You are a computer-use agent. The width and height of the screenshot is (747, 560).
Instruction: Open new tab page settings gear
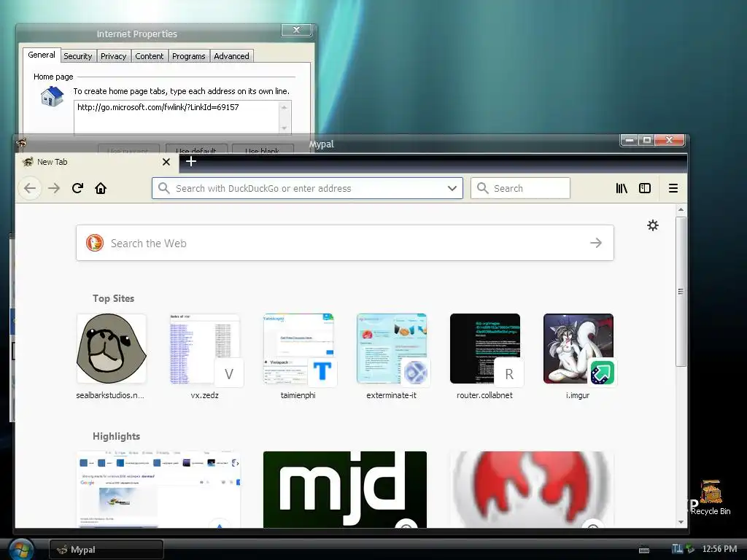[x=653, y=225]
